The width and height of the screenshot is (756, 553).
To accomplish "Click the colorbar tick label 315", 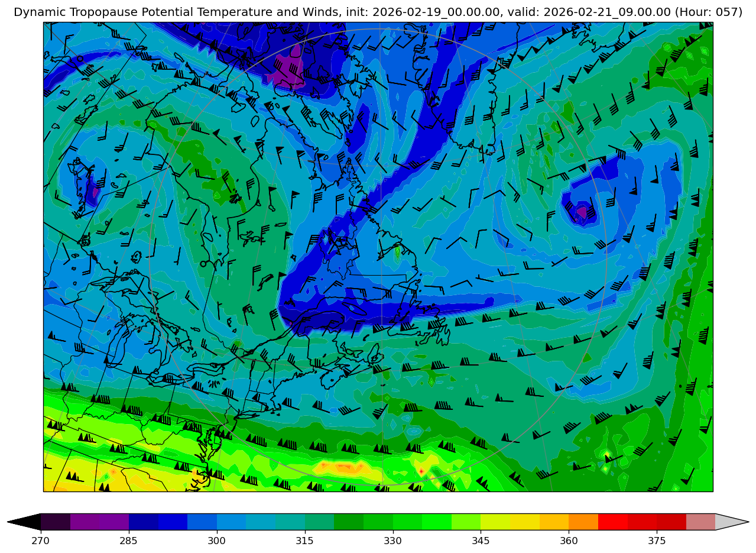I will tap(304, 541).
